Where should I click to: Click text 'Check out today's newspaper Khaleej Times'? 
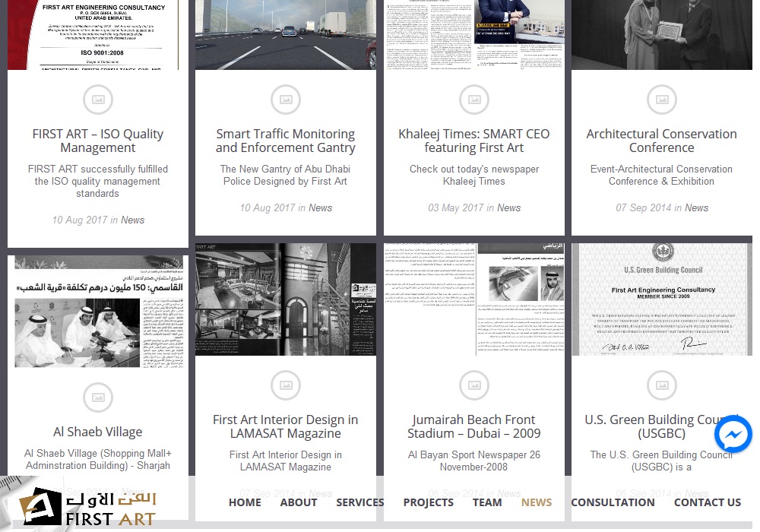[474, 175]
